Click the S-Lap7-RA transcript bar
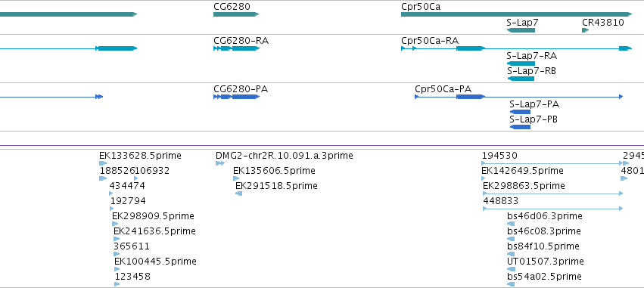This screenshot has width=644, height=288. 521,63
